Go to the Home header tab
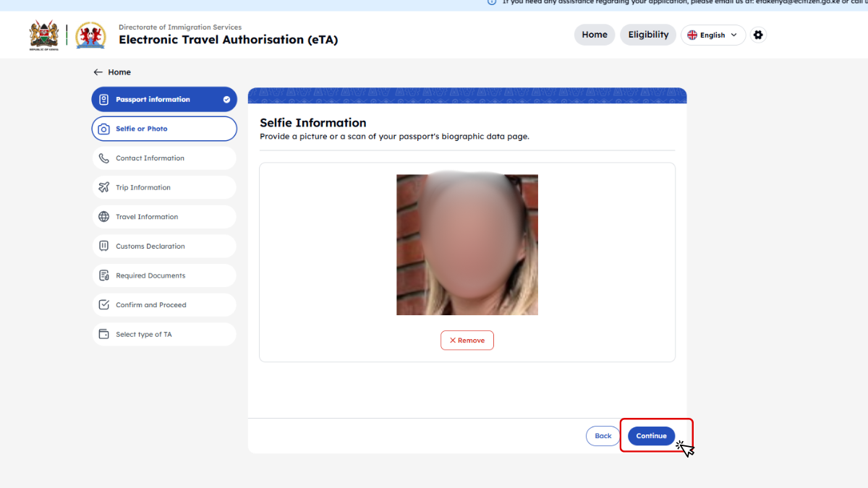Image resolution: width=868 pixels, height=488 pixels. coord(595,35)
